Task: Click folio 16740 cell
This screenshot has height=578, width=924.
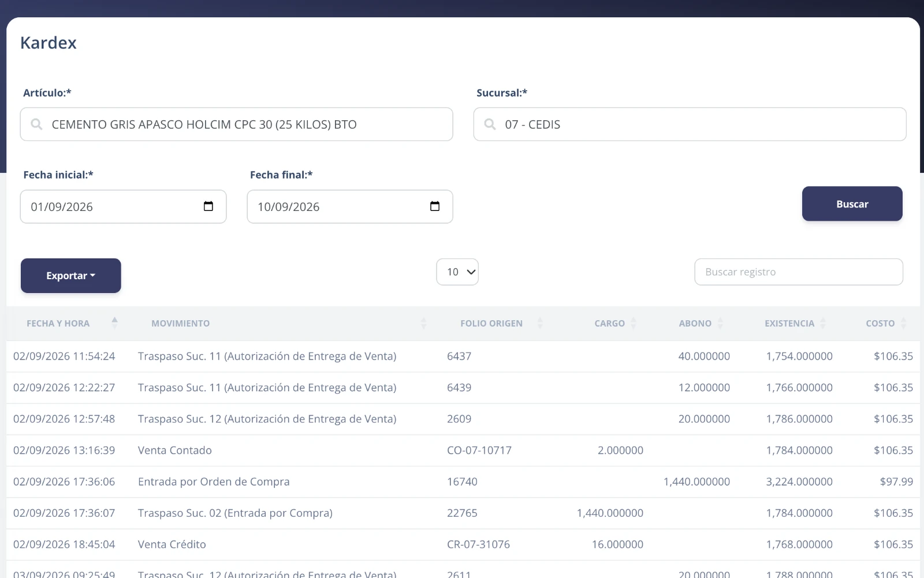Action: click(462, 481)
